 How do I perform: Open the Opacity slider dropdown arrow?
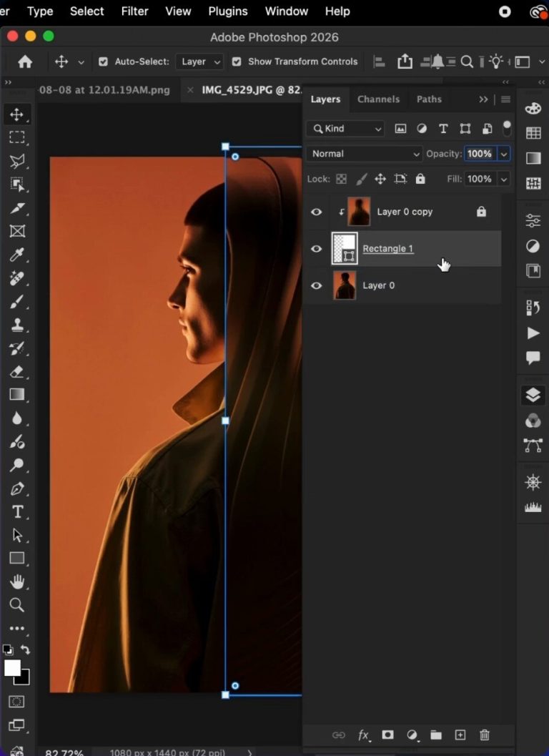pos(504,154)
